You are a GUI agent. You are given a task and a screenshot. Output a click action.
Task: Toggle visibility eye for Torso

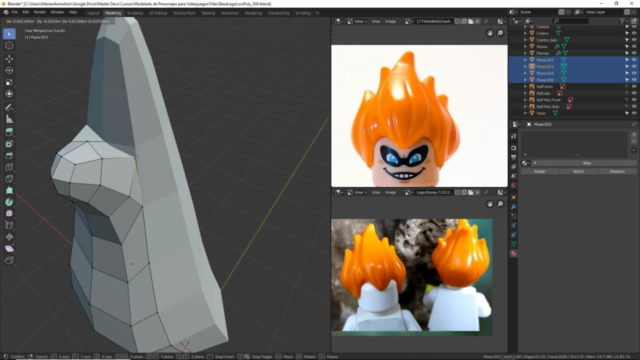point(634,113)
